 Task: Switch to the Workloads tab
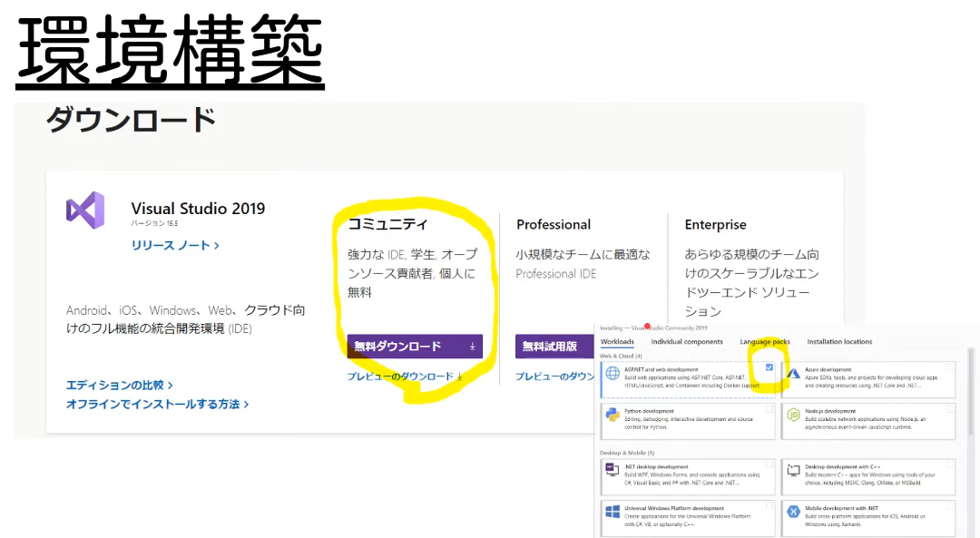[x=617, y=342]
